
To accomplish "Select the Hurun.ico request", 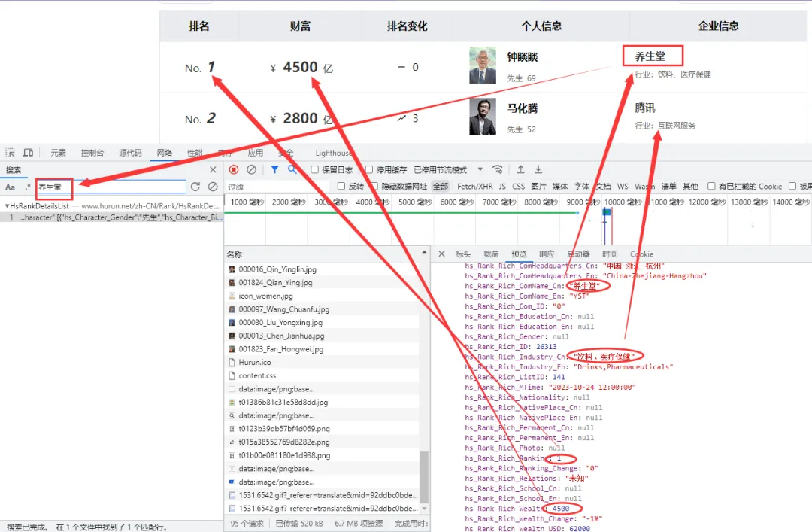I will tap(323, 363).
